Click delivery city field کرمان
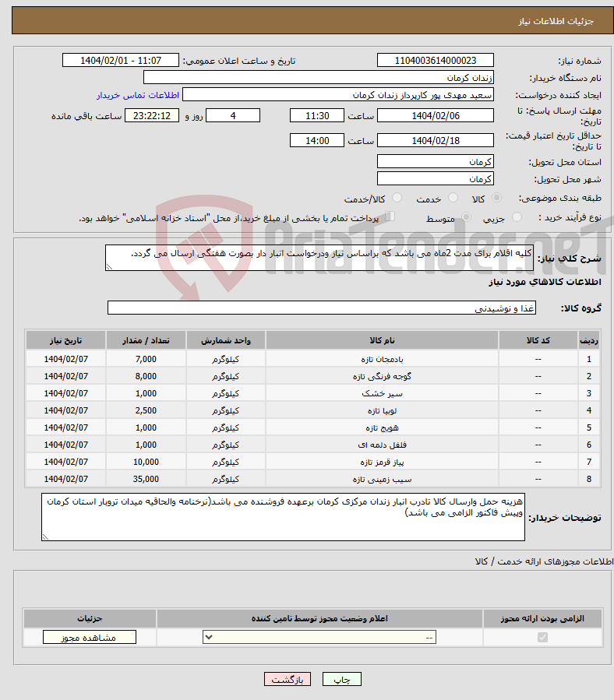 (436, 178)
